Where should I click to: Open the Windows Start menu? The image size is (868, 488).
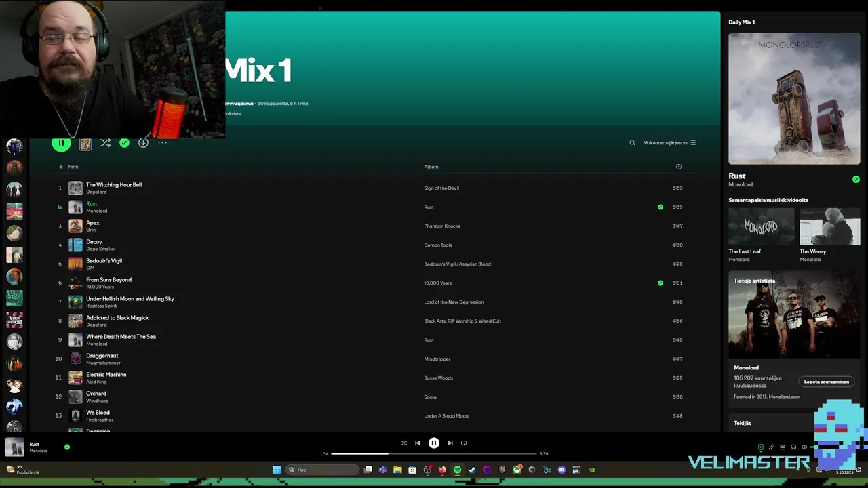coord(277,470)
